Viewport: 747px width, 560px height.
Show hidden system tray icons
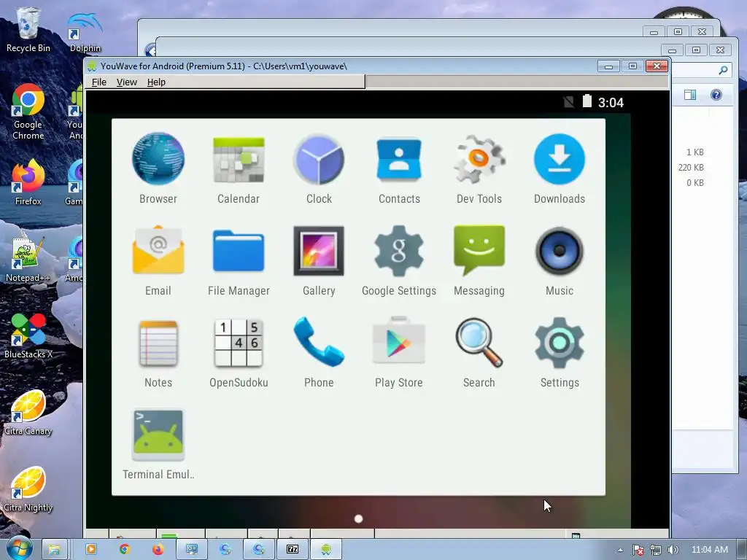[620, 550]
